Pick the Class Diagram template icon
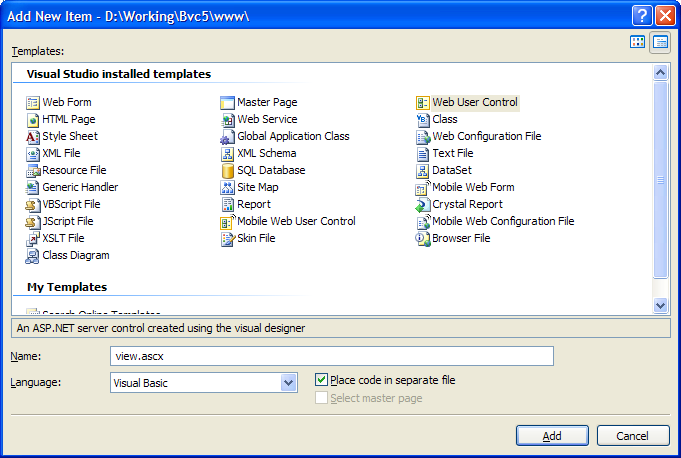 click(33, 256)
